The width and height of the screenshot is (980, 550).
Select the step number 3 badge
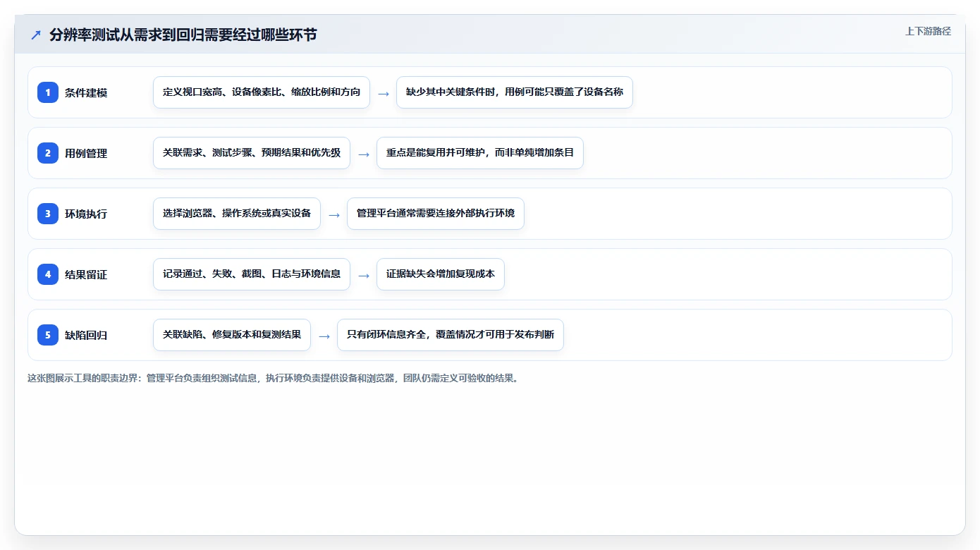pyautogui.click(x=48, y=214)
